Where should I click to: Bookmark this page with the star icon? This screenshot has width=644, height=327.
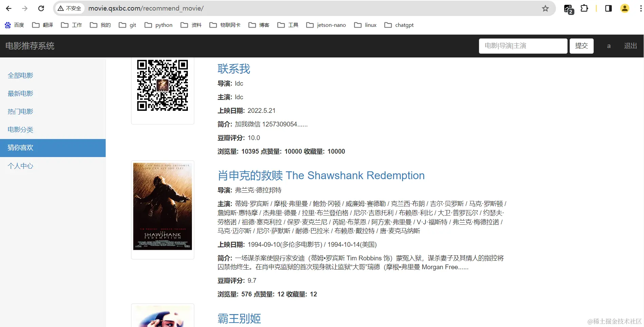(x=545, y=8)
